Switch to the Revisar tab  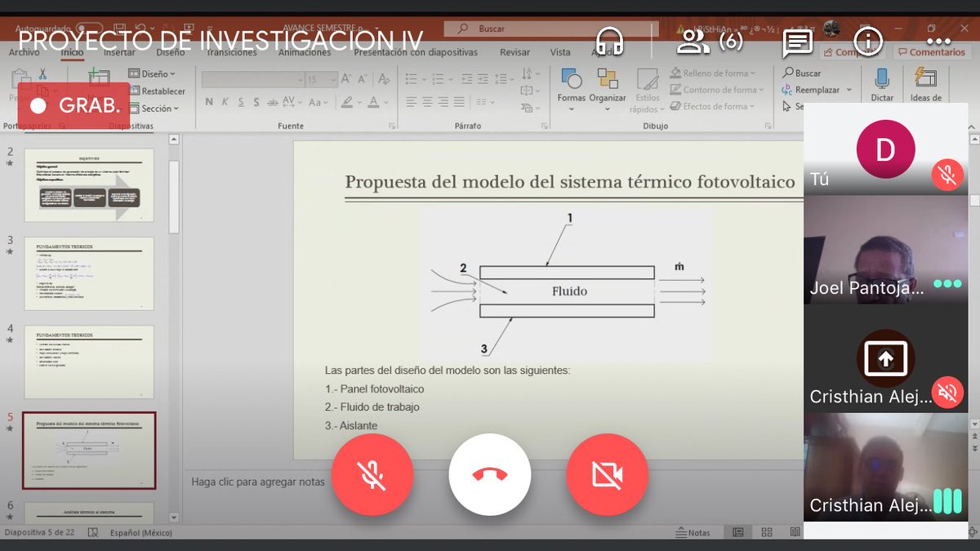[514, 52]
